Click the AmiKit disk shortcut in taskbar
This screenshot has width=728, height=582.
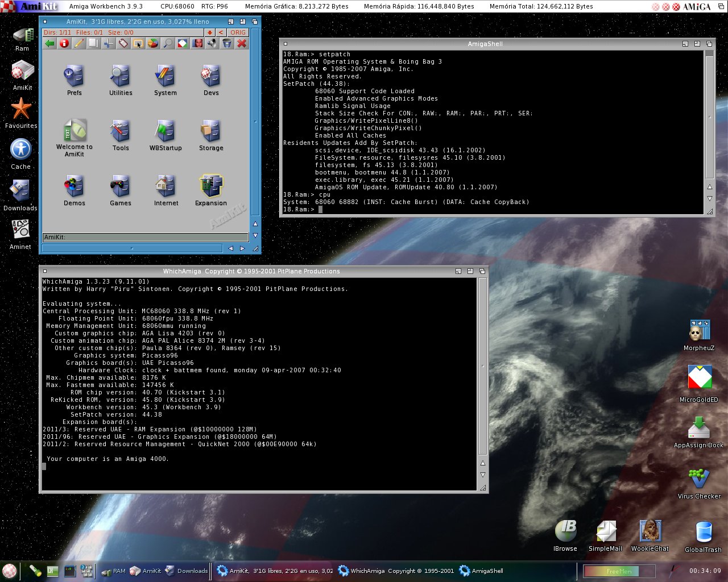[146, 571]
